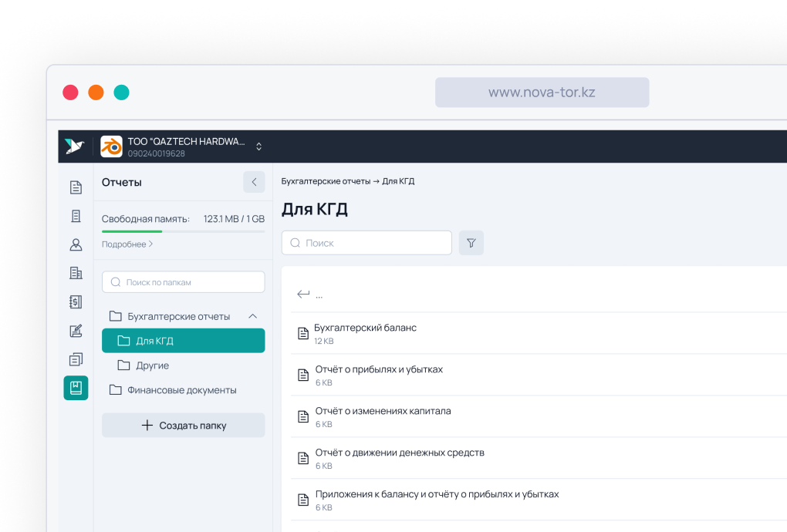Open Отчёт о прибылях и убытках

pos(539,375)
